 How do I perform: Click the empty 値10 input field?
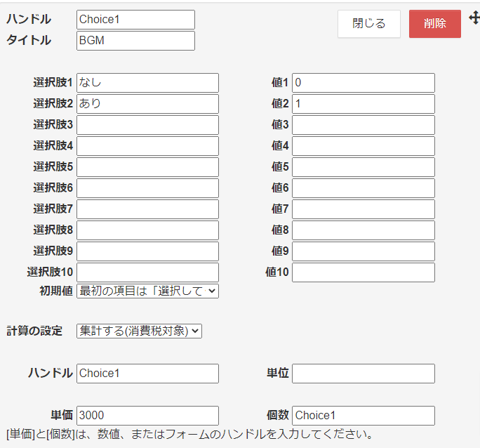pos(363,272)
